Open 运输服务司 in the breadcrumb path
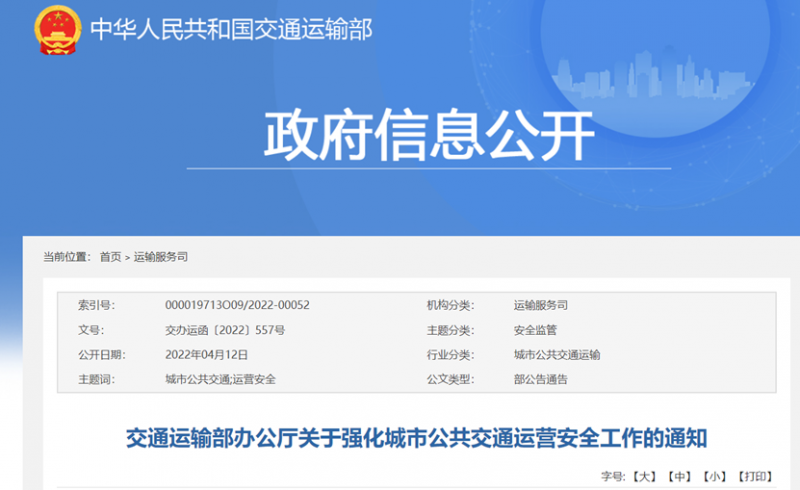The width and height of the screenshot is (800, 490). click(x=160, y=257)
